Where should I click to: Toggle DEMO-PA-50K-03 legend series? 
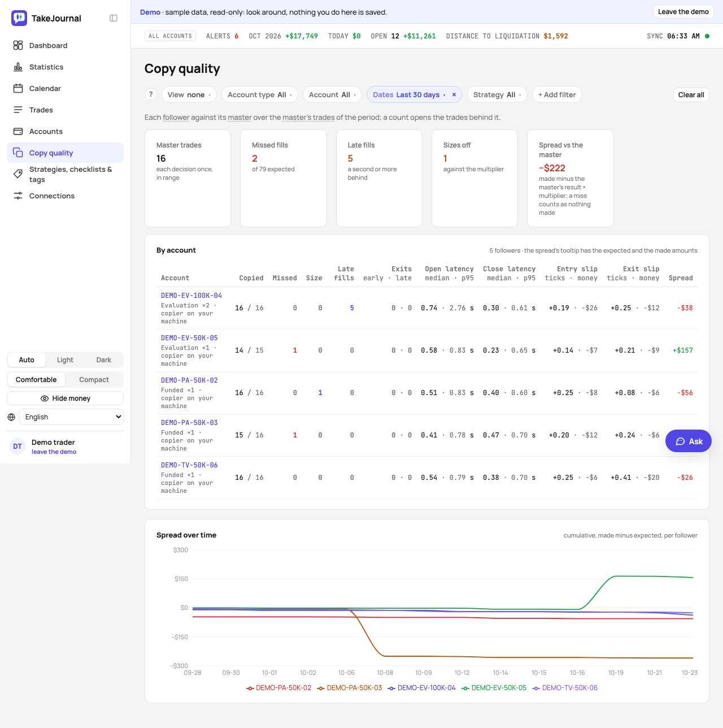pos(350,688)
